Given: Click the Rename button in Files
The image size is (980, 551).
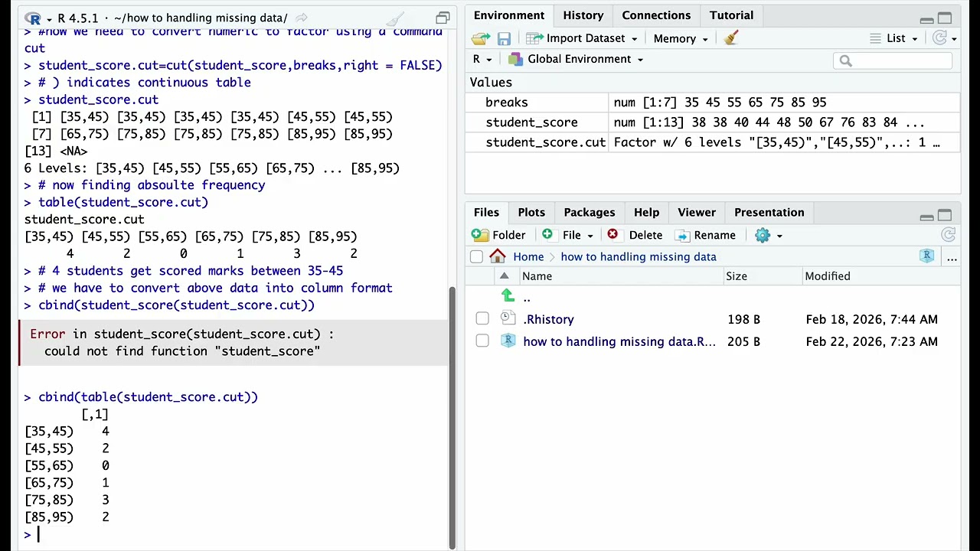Looking at the screenshot, I should click(705, 235).
